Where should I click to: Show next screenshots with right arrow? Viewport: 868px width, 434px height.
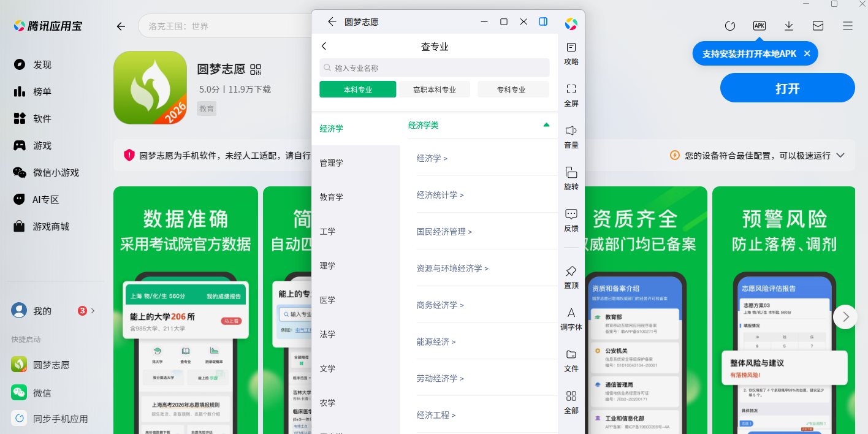[x=845, y=317]
